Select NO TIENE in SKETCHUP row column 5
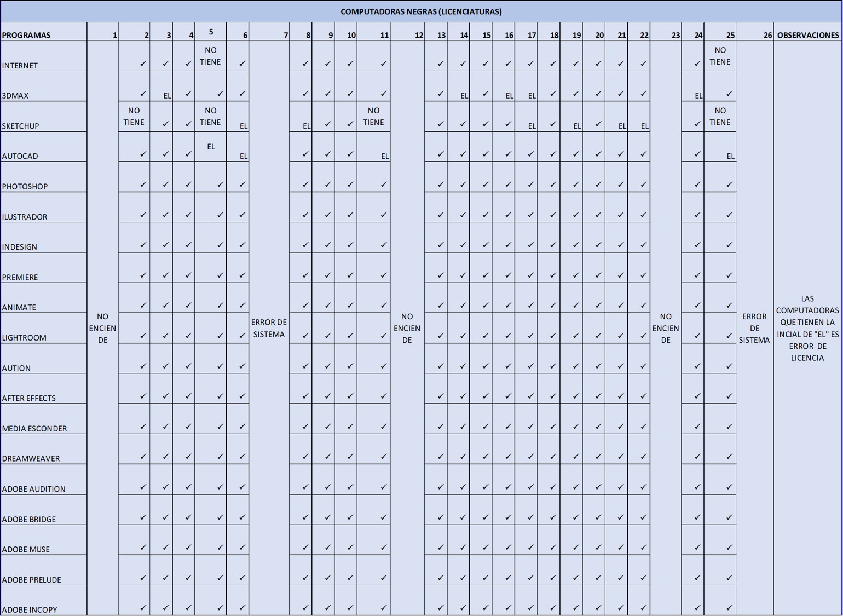This screenshot has width=843, height=616. pyautogui.click(x=211, y=117)
